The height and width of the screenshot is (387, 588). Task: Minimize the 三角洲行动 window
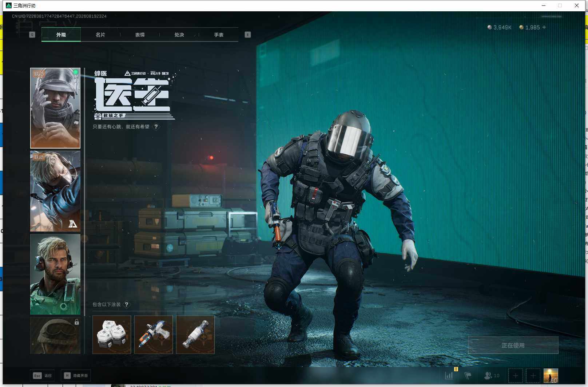544,5
